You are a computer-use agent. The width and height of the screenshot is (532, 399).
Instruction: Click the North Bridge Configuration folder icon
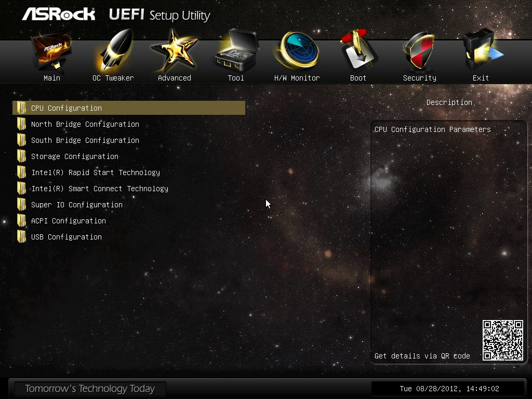(22, 124)
